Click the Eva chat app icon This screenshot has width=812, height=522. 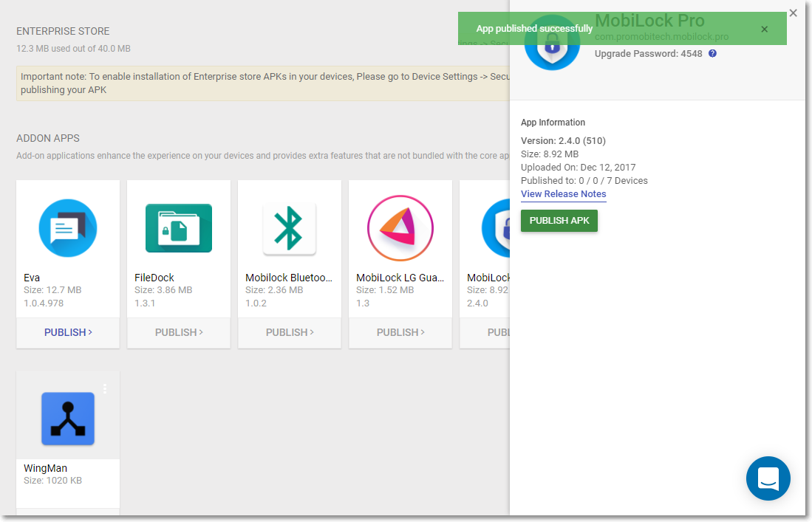[x=68, y=228]
